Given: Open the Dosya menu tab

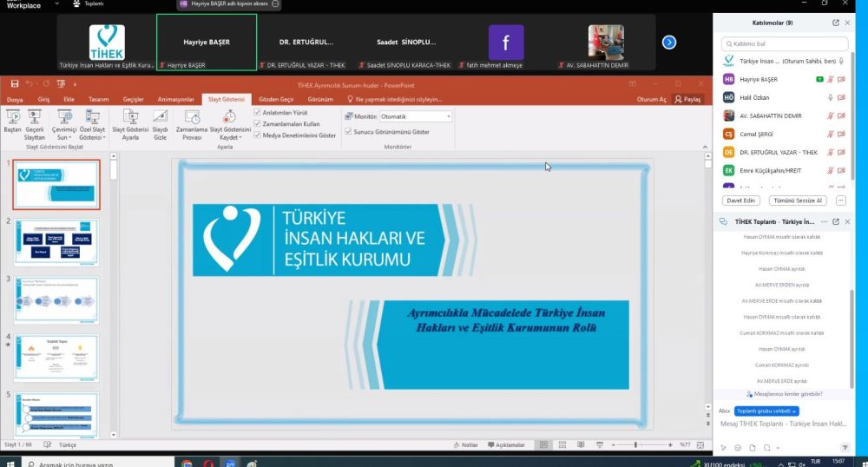Looking at the screenshot, I should point(15,100).
